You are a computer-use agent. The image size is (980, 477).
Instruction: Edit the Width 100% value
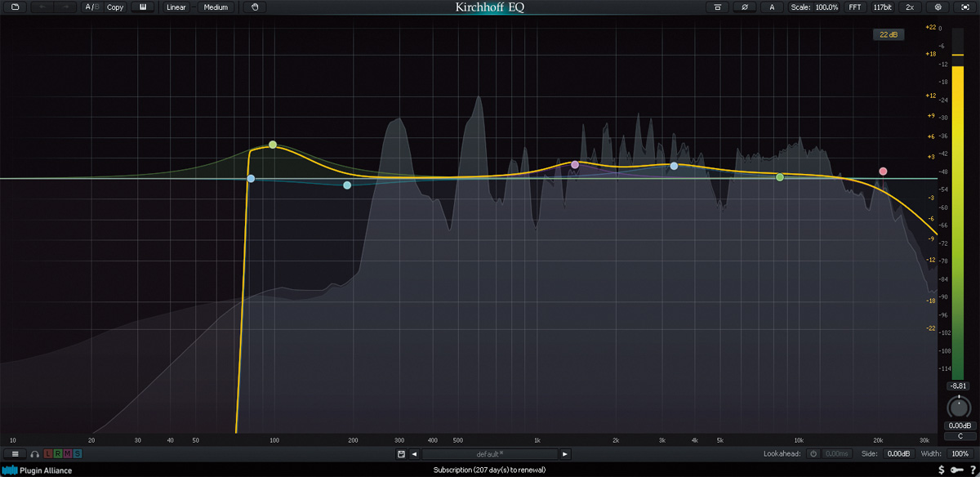(960, 453)
